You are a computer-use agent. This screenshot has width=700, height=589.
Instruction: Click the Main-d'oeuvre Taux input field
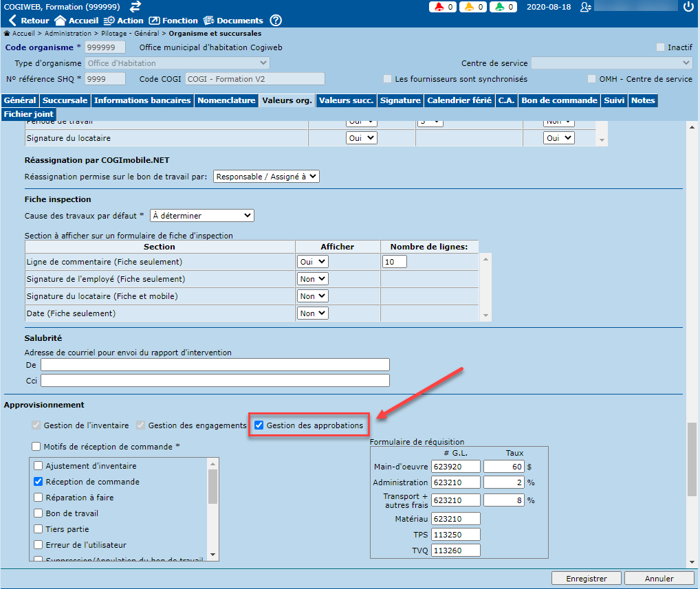pyautogui.click(x=503, y=467)
